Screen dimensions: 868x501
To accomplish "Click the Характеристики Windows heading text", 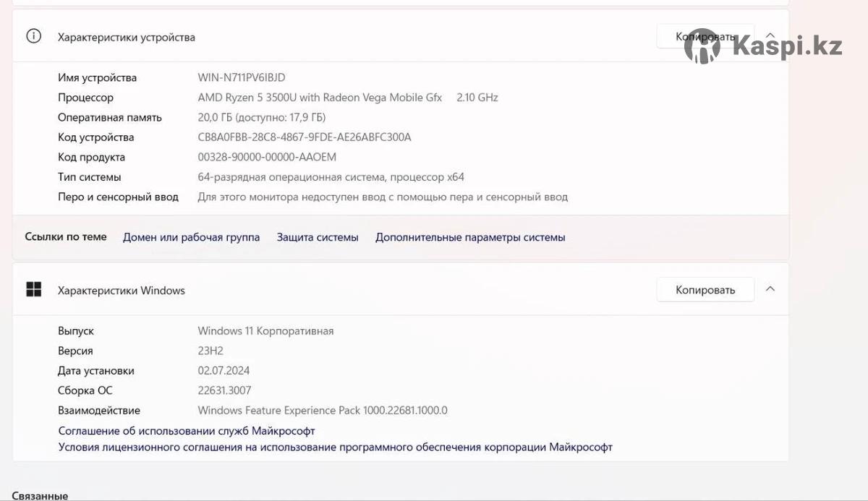I will [x=122, y=291].
